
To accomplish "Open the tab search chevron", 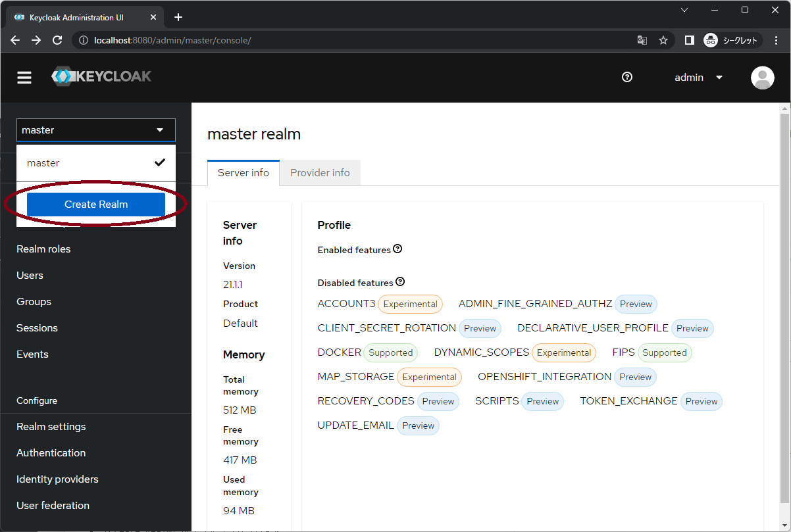I will (684, 10).
